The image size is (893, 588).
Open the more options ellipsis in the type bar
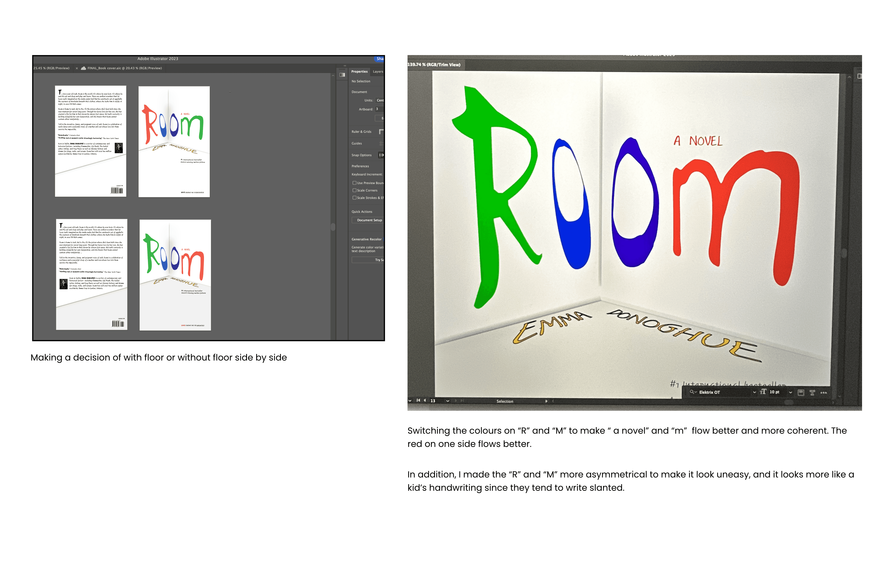click(x=824, y=393)
